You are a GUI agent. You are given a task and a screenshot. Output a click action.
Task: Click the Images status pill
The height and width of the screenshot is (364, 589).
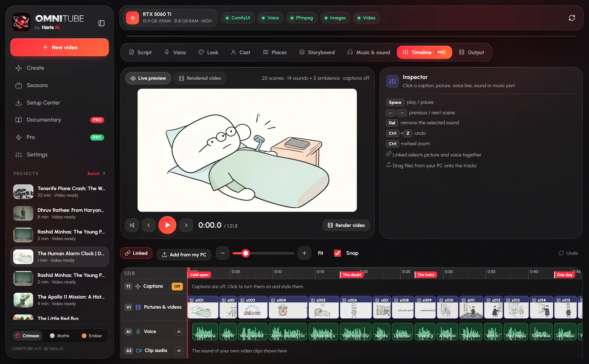pos(335,18)
